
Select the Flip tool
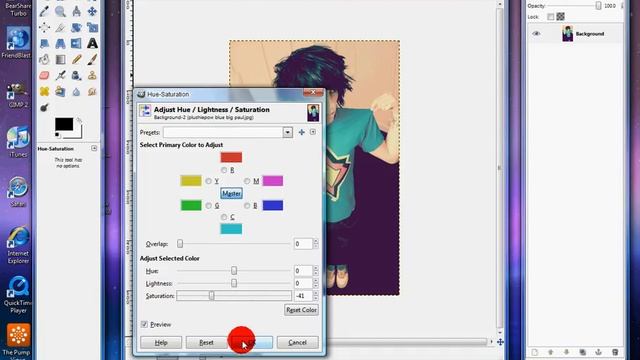pyautogui.click(x=76, y=43)
